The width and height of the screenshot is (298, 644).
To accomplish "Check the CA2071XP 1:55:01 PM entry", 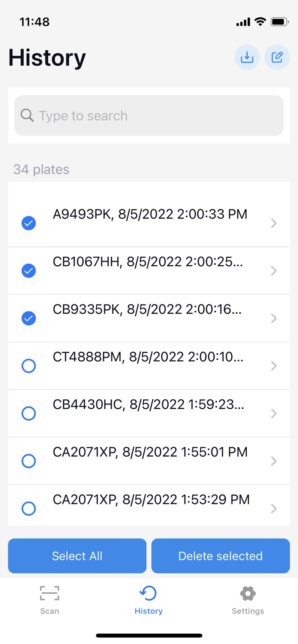I will [x=28, y=461].
